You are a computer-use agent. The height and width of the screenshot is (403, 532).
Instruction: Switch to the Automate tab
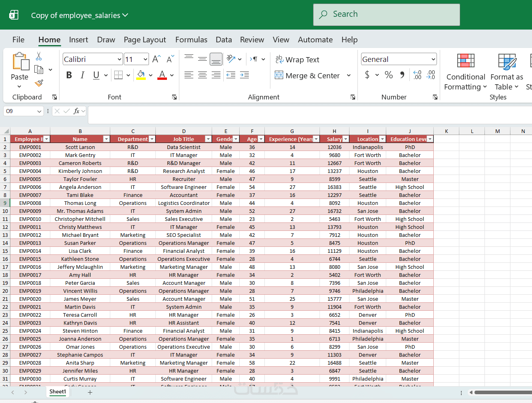315,40
